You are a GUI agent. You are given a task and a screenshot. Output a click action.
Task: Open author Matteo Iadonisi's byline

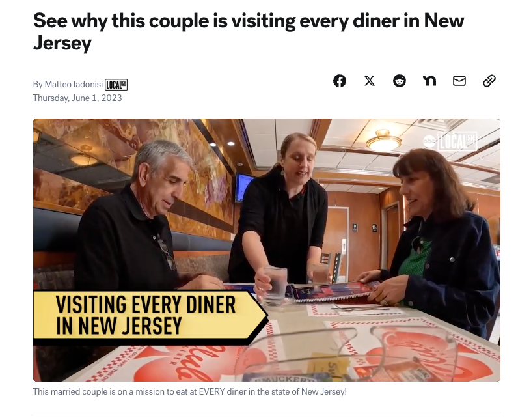pos(74,84)
